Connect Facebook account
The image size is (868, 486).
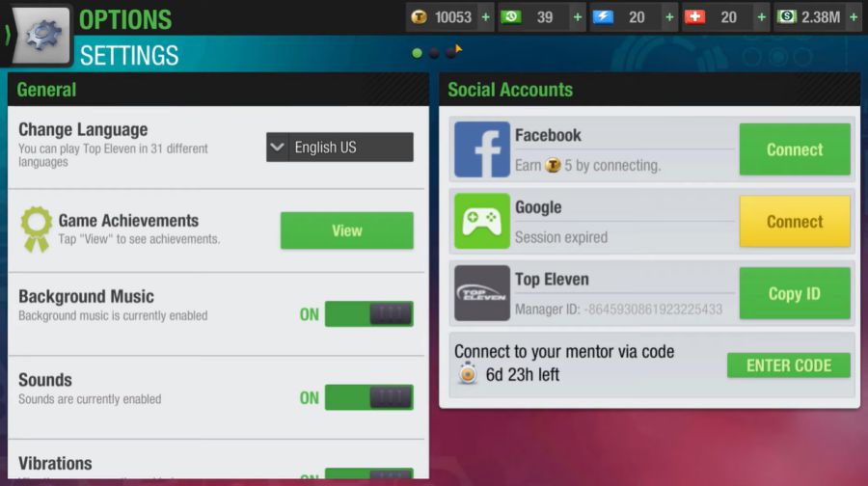(x=795, y=149)
